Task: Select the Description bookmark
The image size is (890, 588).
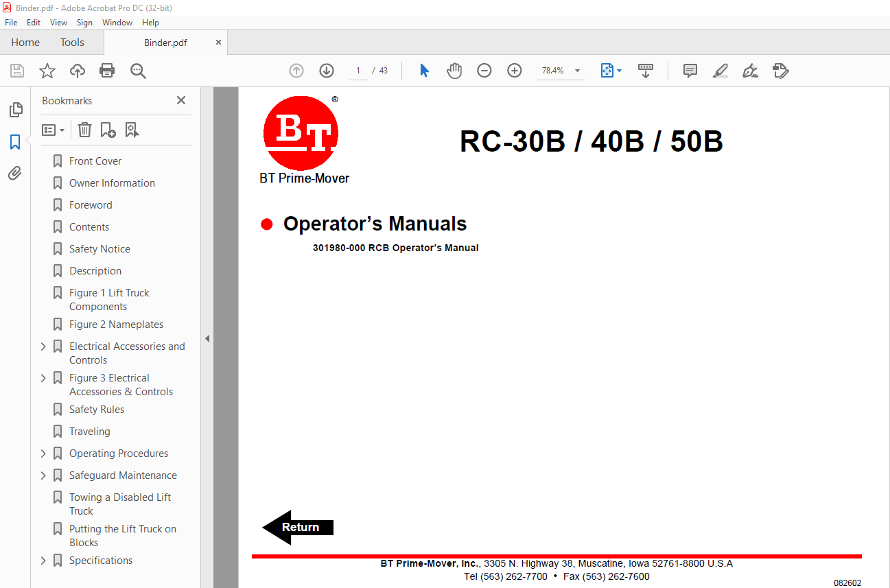Action: 95,271
